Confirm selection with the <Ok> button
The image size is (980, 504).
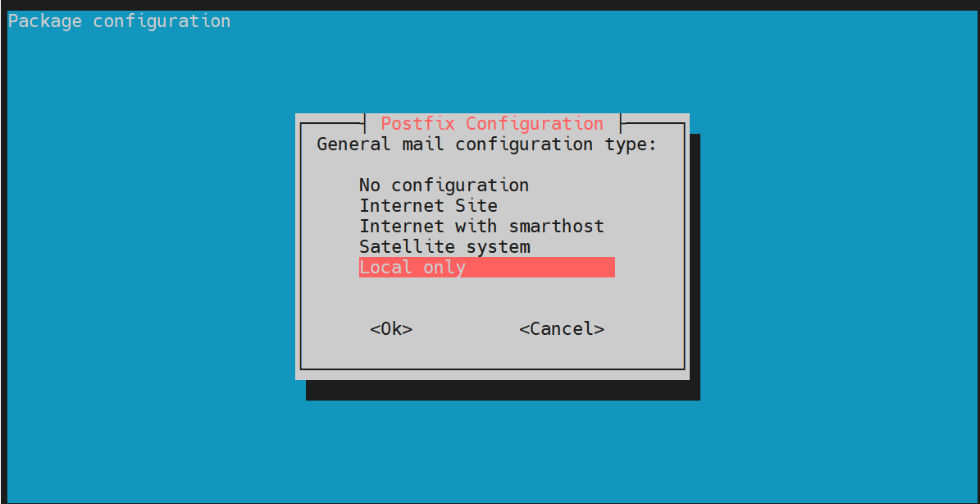point(391,329)
